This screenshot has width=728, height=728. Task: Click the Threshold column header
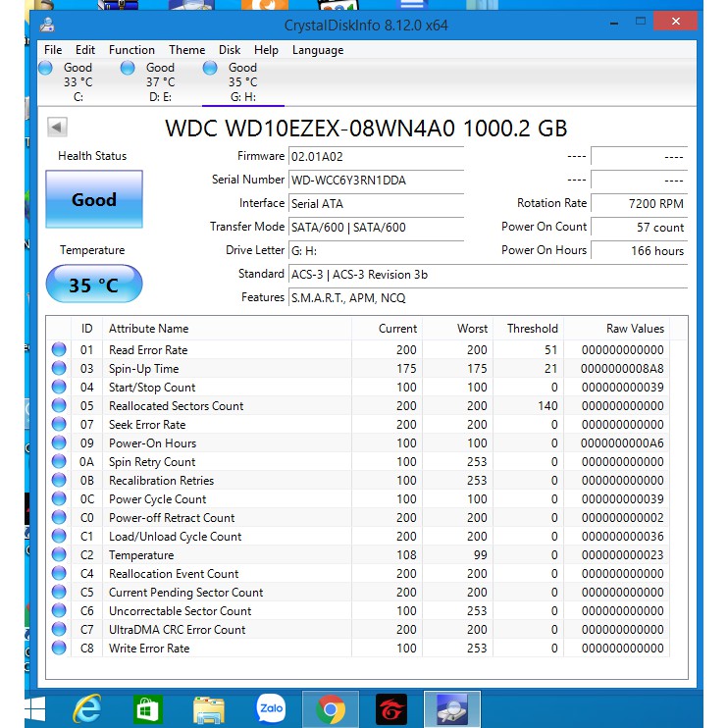coord(528,329)
